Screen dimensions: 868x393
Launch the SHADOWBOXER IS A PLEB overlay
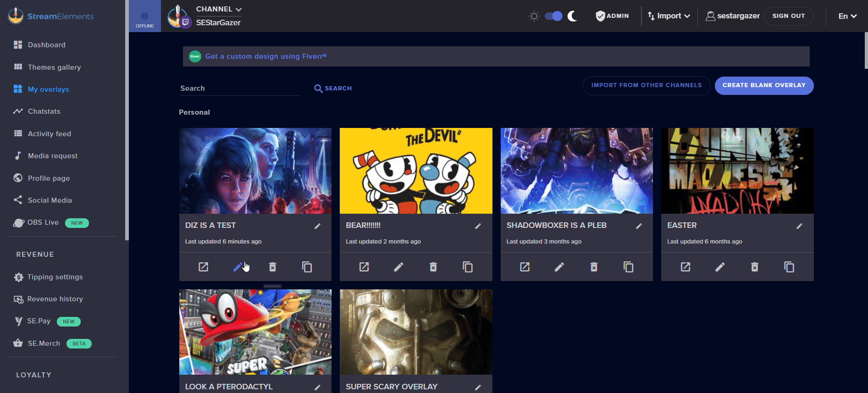(525, 267)
